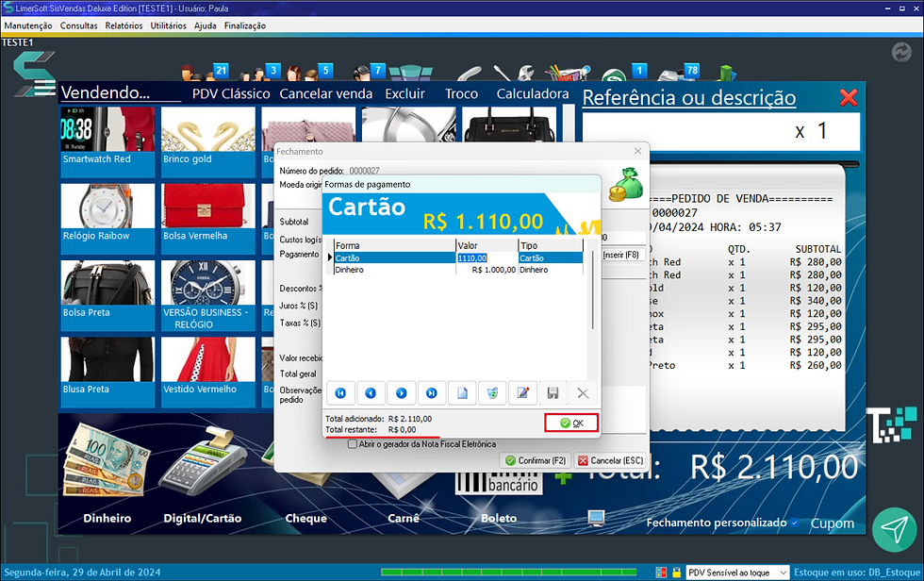Select the Cartão row in Forma column

pos(394,258)
